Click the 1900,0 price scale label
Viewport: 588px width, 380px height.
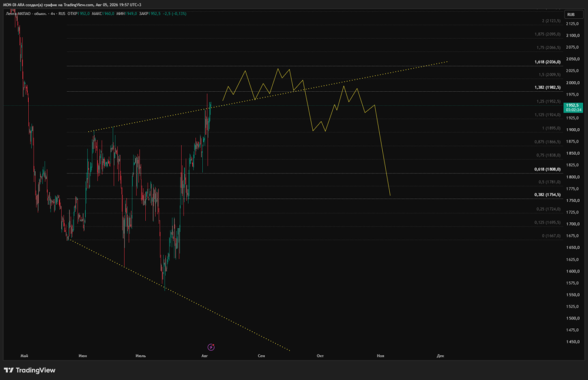[573, 130]
